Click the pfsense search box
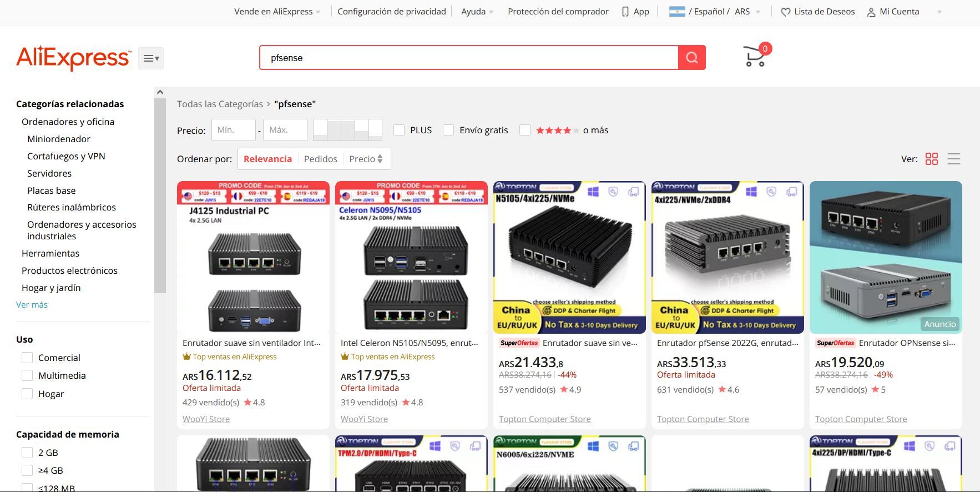Viewport: 980px width, 492px height. coord(469,58)
